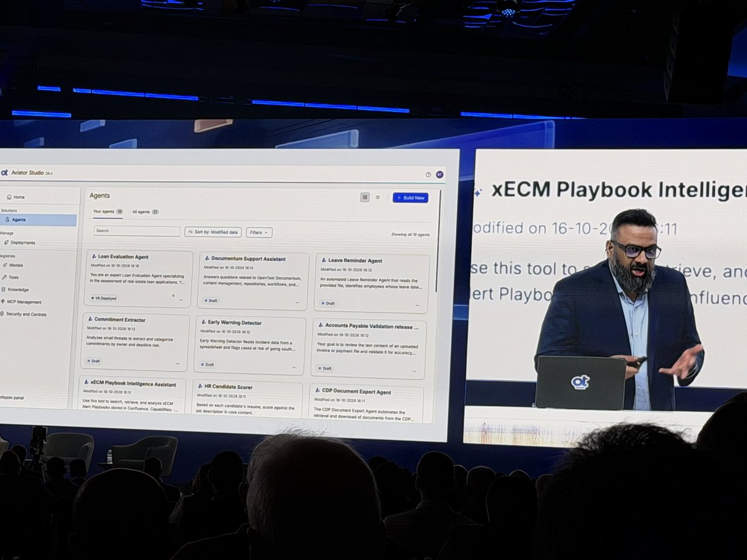
Task: Click the agents list vertical scrollbar
Action: tap(438, 241)
